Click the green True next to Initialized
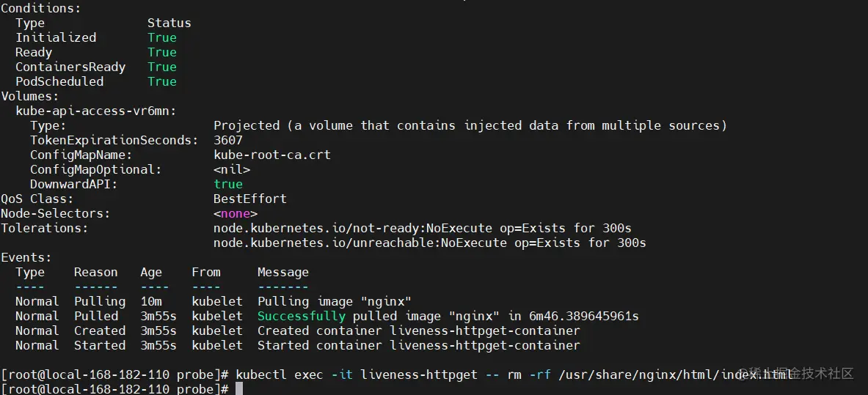 (161, 37)
